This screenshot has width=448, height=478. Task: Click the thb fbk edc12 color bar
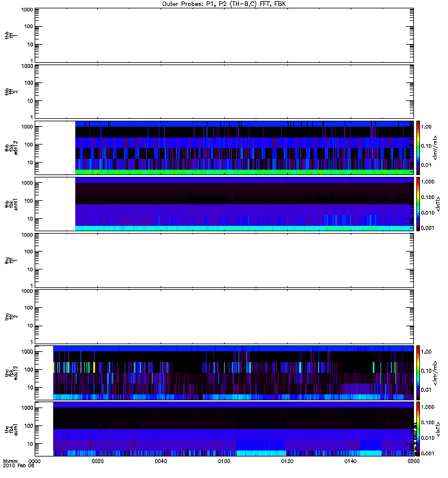(x=418, y=148)
